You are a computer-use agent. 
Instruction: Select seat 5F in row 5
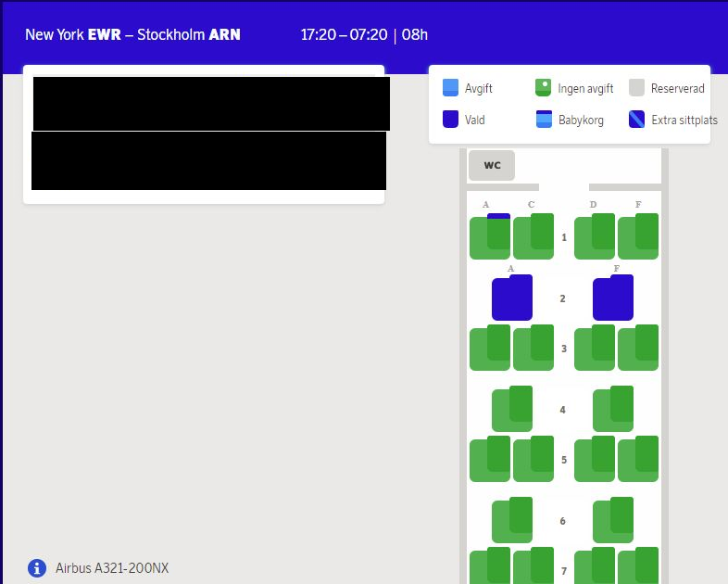click(x=638, y=460)
